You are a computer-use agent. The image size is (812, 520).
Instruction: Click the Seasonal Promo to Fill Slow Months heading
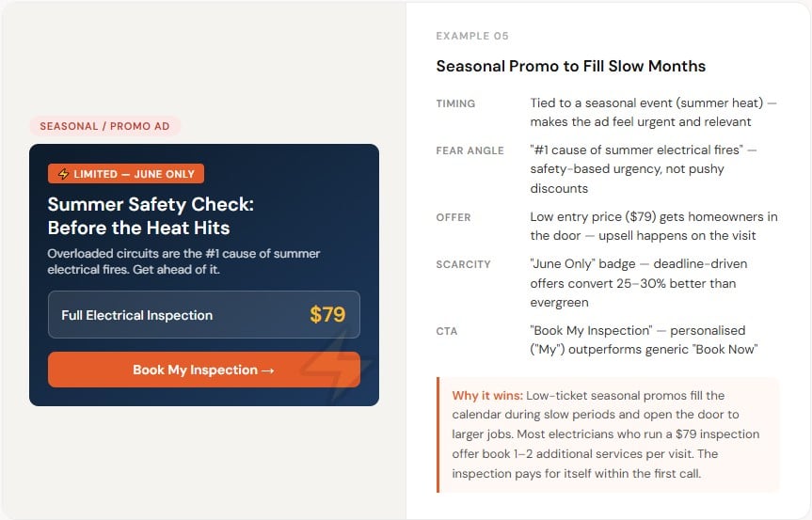click(x=571, y=66)
